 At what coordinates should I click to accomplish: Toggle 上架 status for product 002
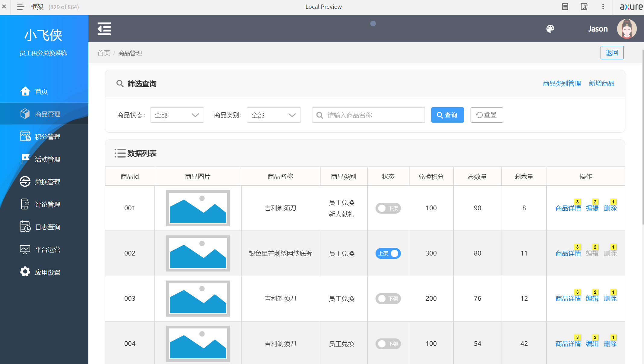pyautogui.click(x=388, y=253)
